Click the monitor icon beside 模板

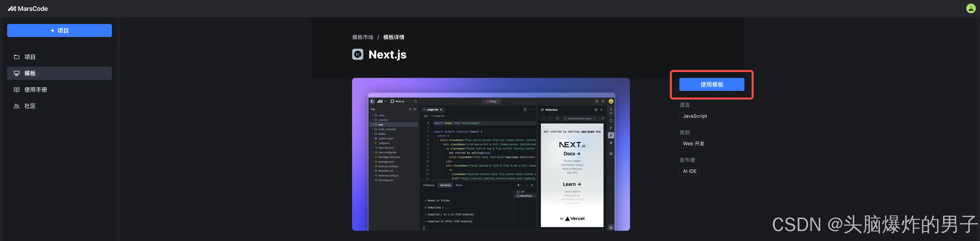point(17,73)
